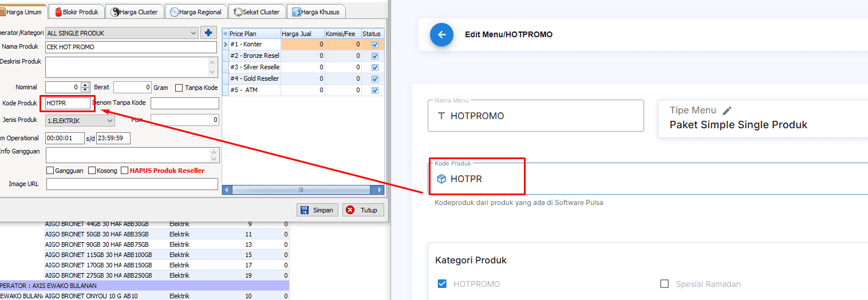Image resolution: width=868 pixels, height=300 pixels.
Task: Click the cube icon in Kode Produk
Action: [x=441, y=179]
